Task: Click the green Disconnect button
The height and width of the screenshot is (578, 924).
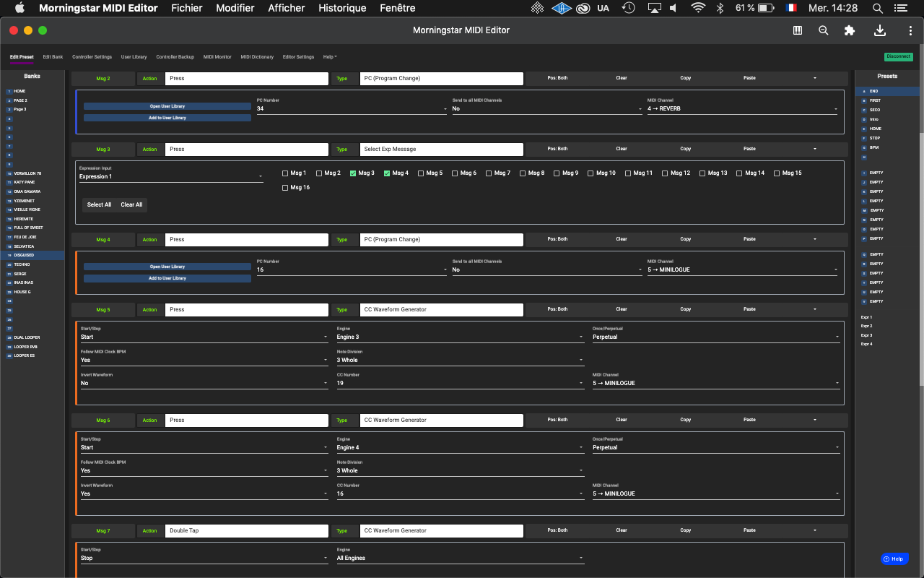Action: [898, 56]
